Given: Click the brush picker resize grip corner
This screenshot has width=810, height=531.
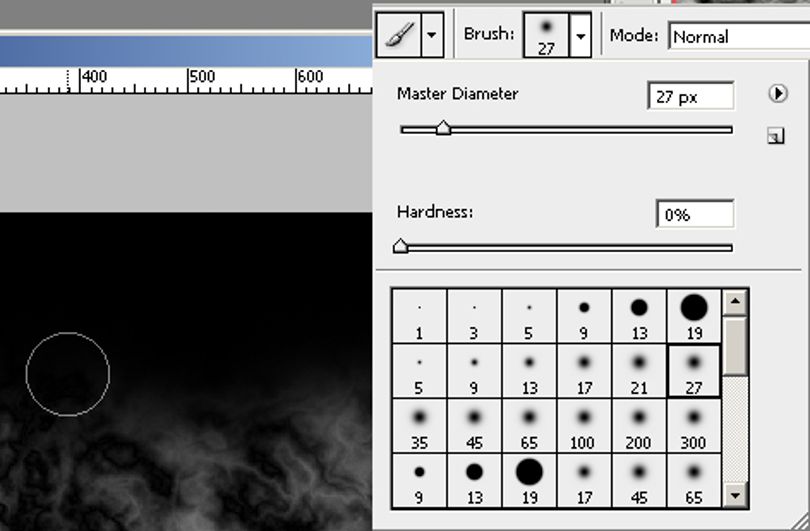Looking at the screenshot, I should click(802, 523).
